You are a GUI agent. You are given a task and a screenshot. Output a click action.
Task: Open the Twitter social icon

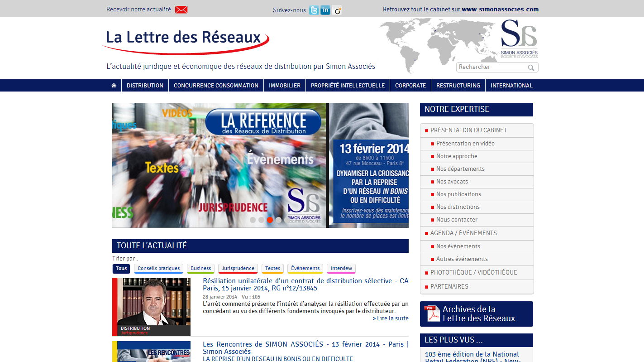314,10
